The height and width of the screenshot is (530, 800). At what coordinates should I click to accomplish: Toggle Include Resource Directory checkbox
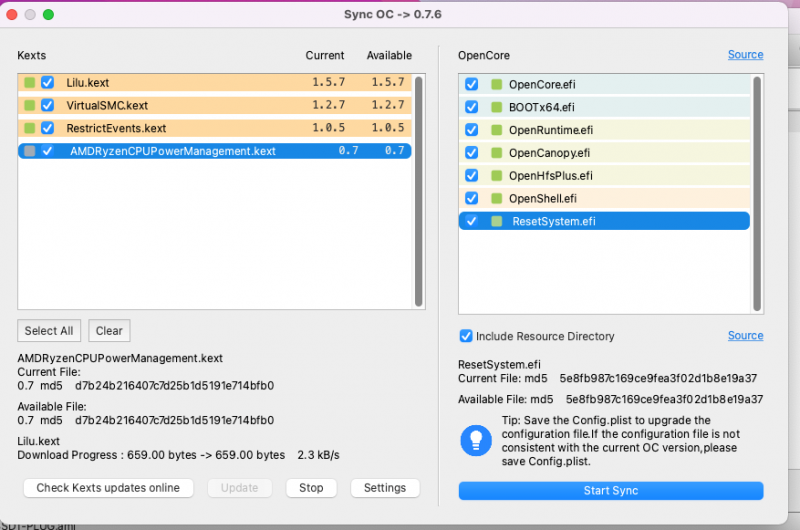[x=465, y=336]
